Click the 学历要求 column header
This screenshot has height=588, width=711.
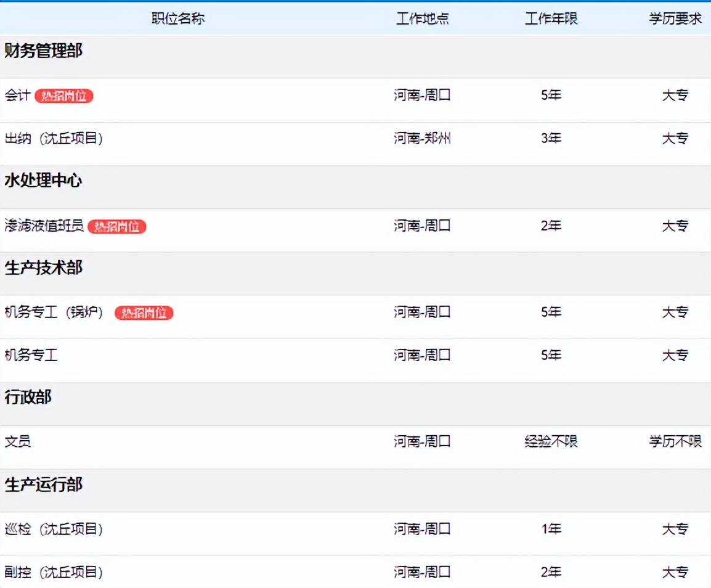click(675, 18)
